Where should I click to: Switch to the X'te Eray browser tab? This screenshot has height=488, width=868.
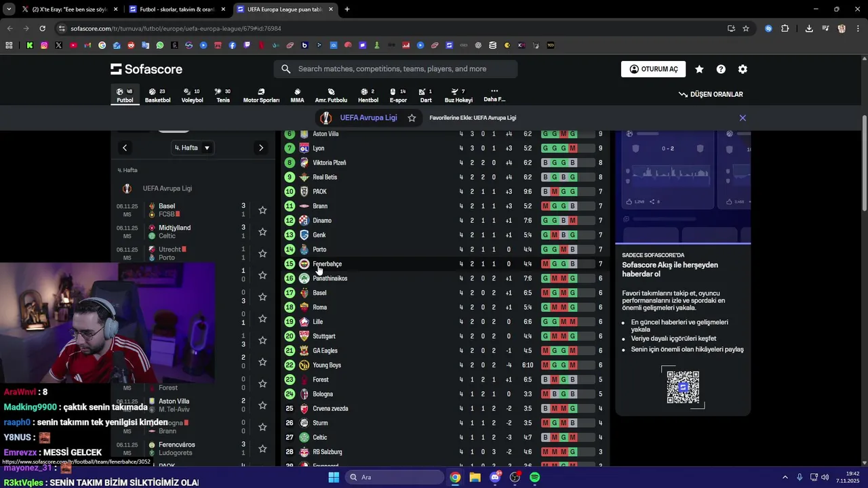click(69, 9)
